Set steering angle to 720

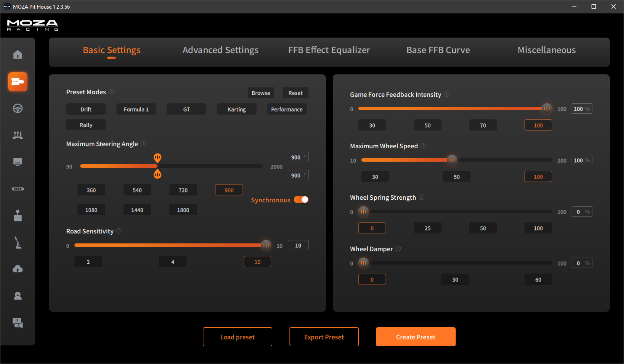click(x=183, y=190)
